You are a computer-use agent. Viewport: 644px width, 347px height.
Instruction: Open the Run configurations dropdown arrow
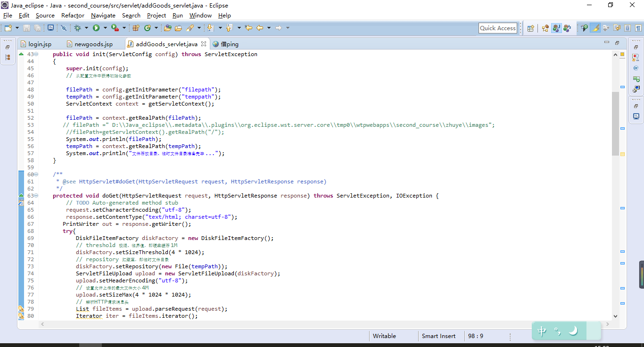[105, 28]
